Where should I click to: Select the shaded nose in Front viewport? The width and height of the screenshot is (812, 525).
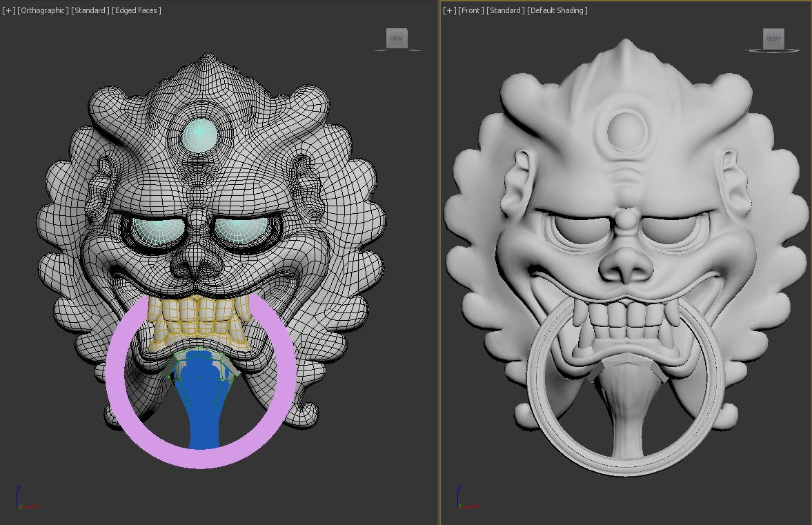click(626, 264)
